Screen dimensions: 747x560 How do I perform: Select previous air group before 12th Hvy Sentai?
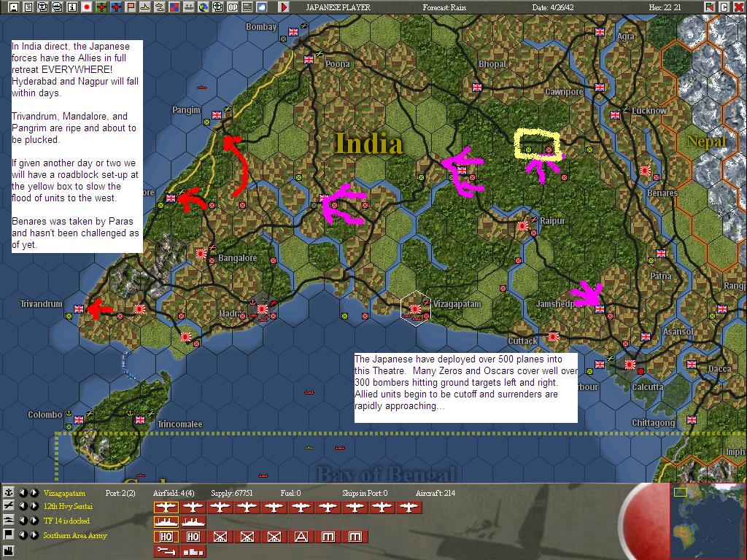pyautogui.click(x=23, y=506)
